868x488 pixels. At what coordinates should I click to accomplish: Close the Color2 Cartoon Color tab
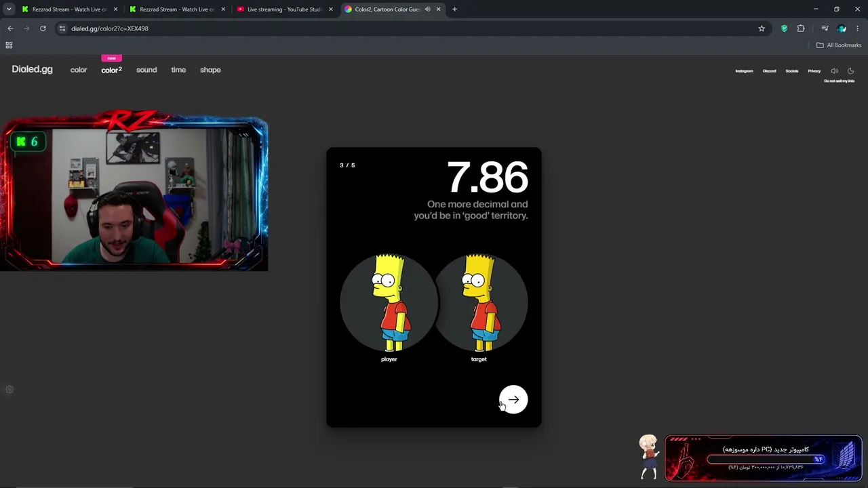pyautogui.click(x=439, y=9)
